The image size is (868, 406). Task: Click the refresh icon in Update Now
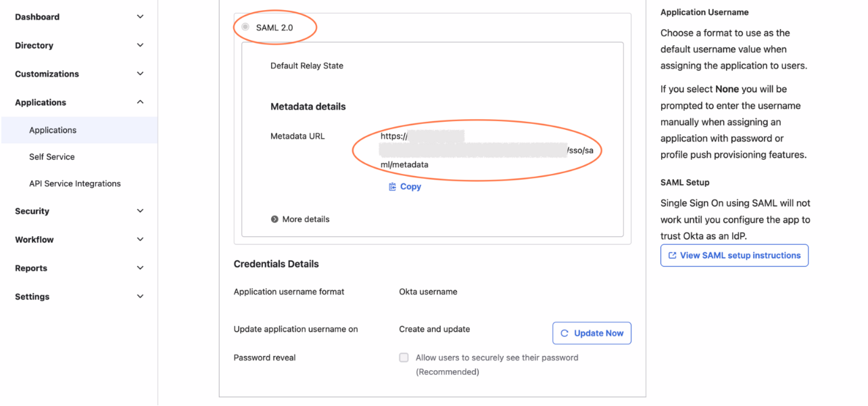pos(564,334)
